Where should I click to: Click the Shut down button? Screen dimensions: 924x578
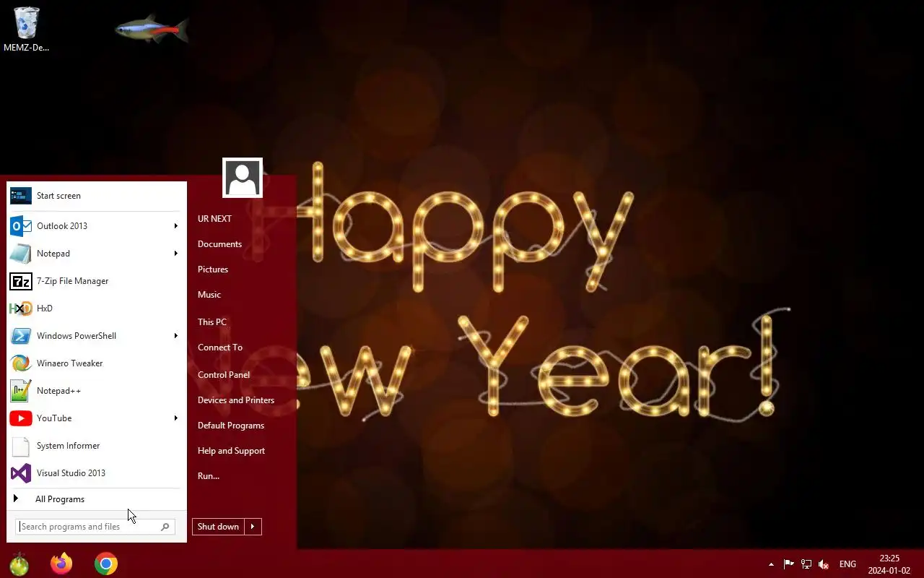coord(218,527)
